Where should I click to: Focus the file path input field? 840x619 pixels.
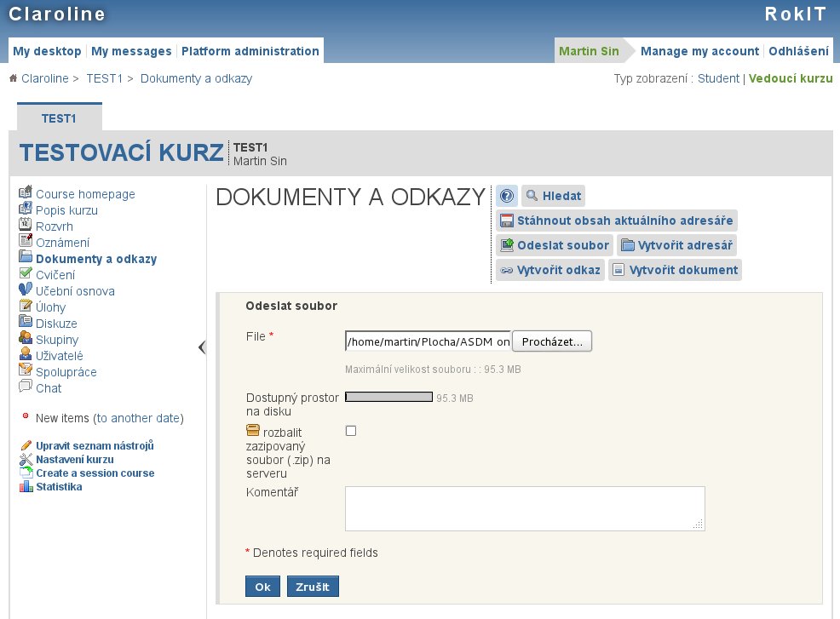tap(428, 341)
